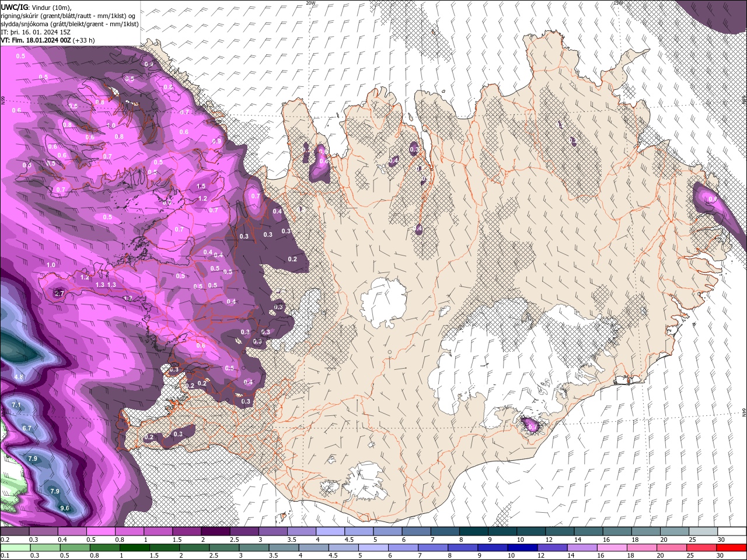
Task: Click the '0.4' label in the upper legend
Action: 62,540
